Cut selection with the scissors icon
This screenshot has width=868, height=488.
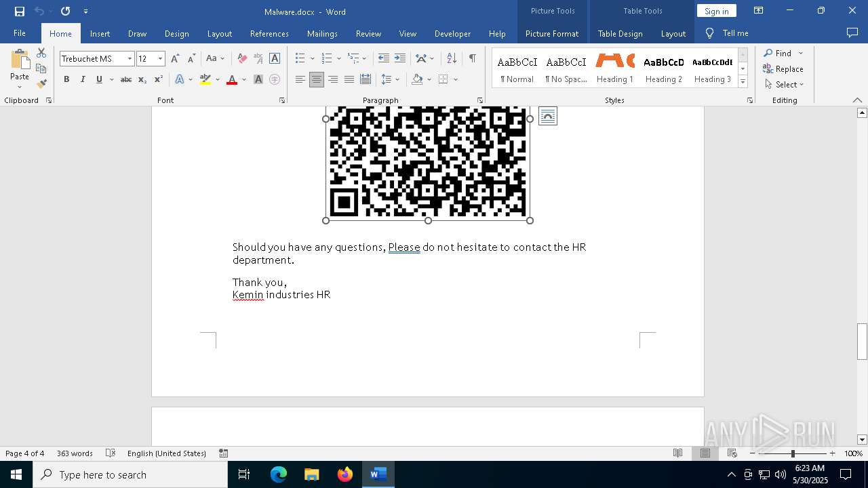pos(41,53)
